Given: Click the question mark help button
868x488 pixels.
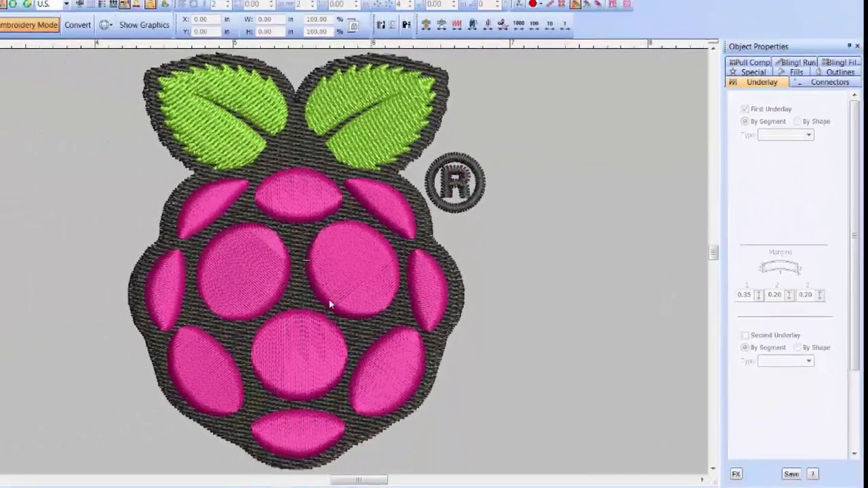Looking at the screenshot, I should (812, 474).
